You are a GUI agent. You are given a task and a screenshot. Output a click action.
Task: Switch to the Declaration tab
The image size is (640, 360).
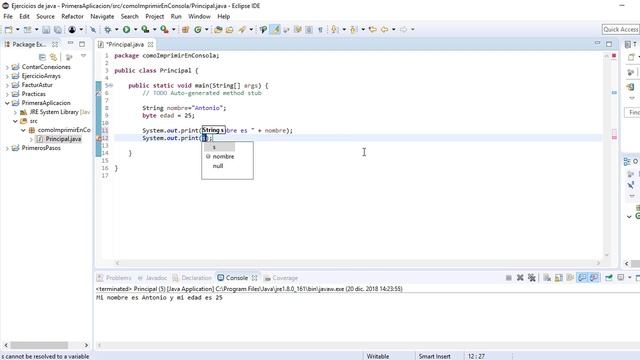pyautogui.click(x=192, y=278)
